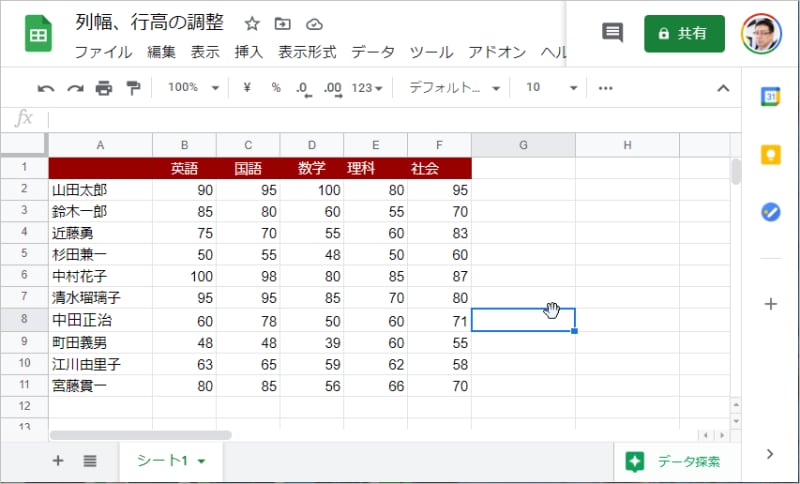Select column A header

pos(101,145)
